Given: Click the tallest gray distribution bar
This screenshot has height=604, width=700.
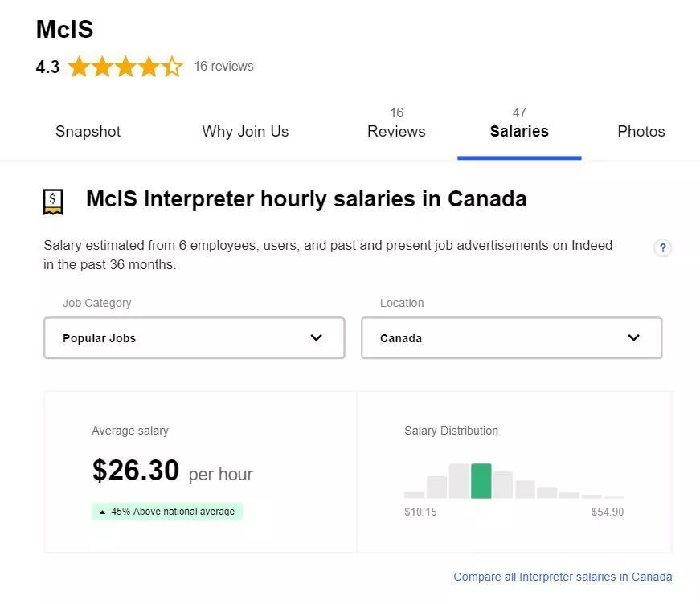Looking at the screenshot, I should (459, 481).
